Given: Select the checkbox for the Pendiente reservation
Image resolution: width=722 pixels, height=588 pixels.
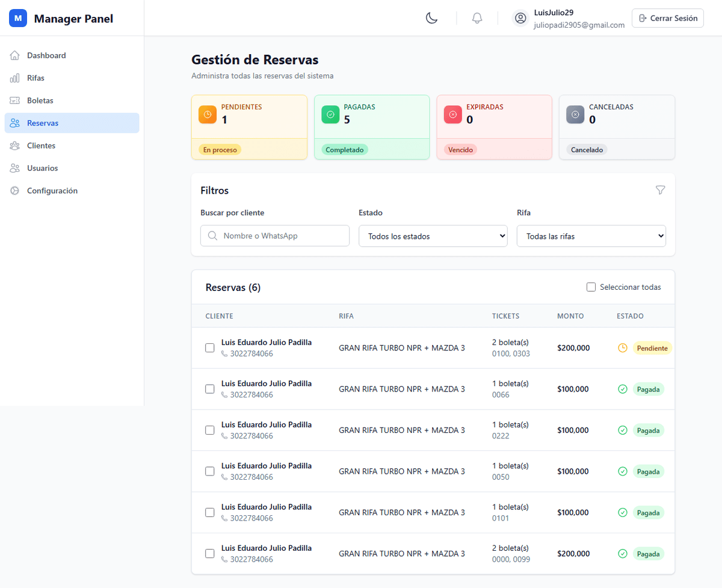Looking at the screenshot, I should coord(210,348).
